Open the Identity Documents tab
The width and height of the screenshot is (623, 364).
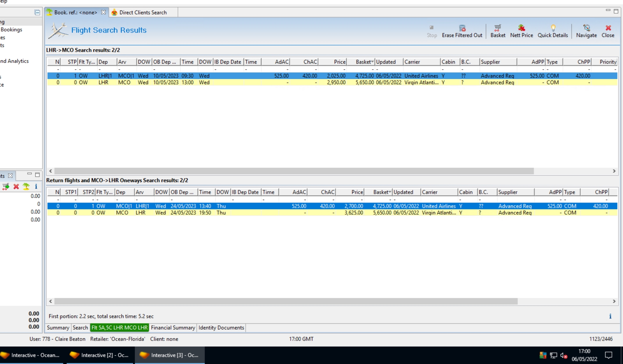[x=221, y=328]
